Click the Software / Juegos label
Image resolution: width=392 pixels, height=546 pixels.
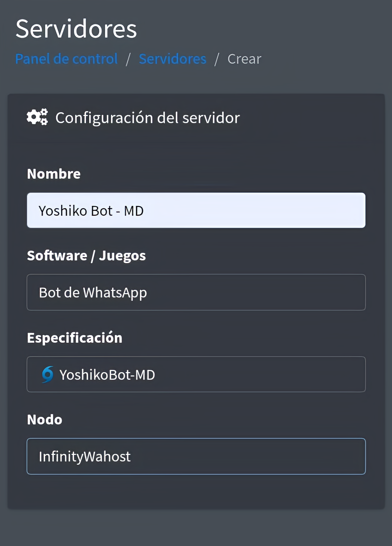click(86, 256)
